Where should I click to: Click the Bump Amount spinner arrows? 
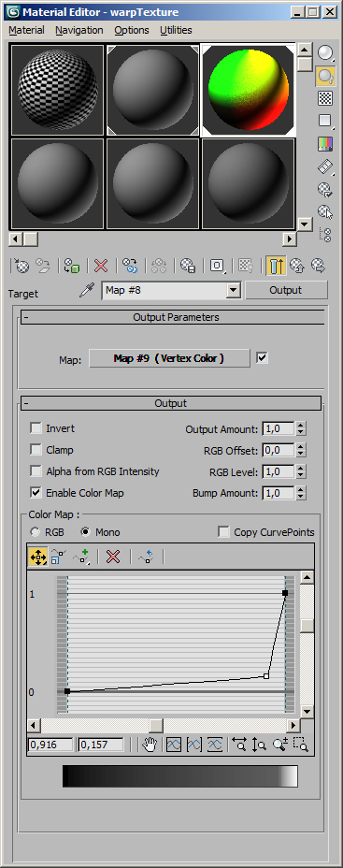[x=300, y=493]
